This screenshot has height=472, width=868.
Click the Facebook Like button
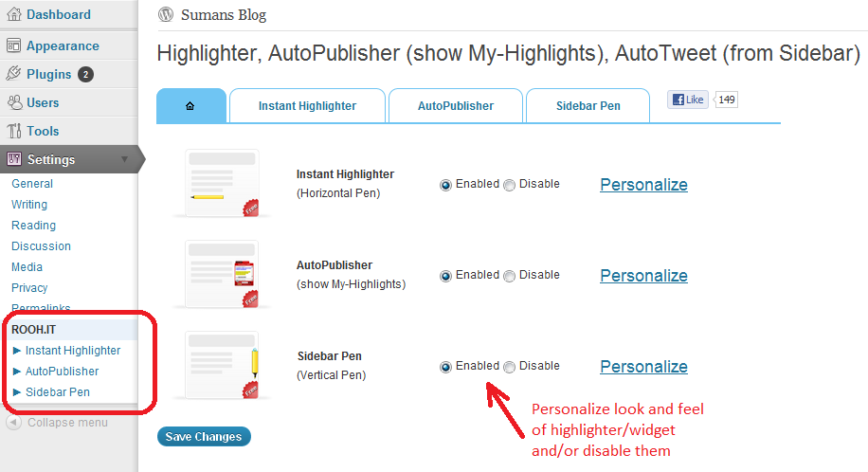pyautogui.click(x=688, y=100)
